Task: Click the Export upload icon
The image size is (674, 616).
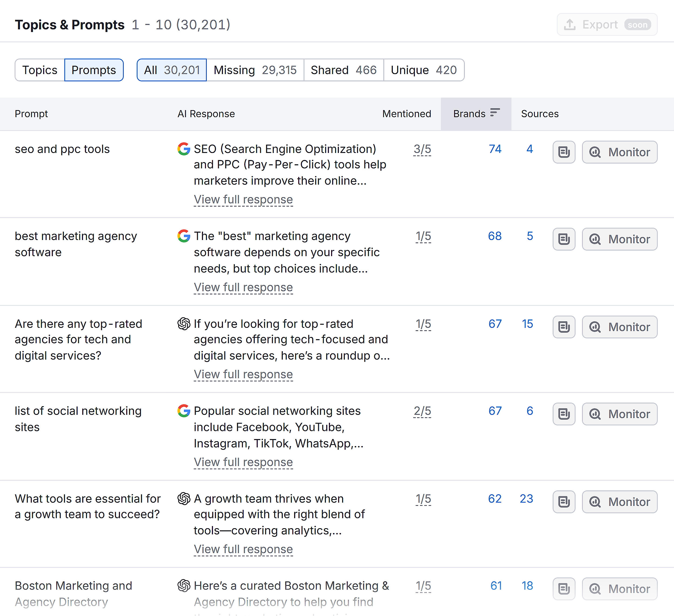Action: coord(570,25)
